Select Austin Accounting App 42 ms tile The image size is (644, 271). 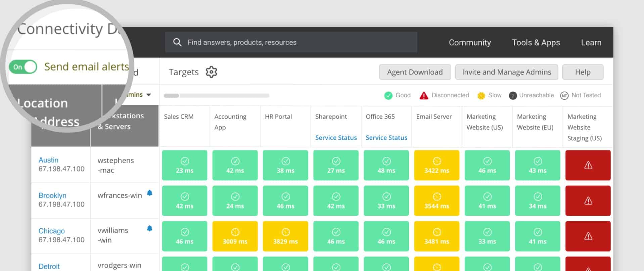click(235, 165)
